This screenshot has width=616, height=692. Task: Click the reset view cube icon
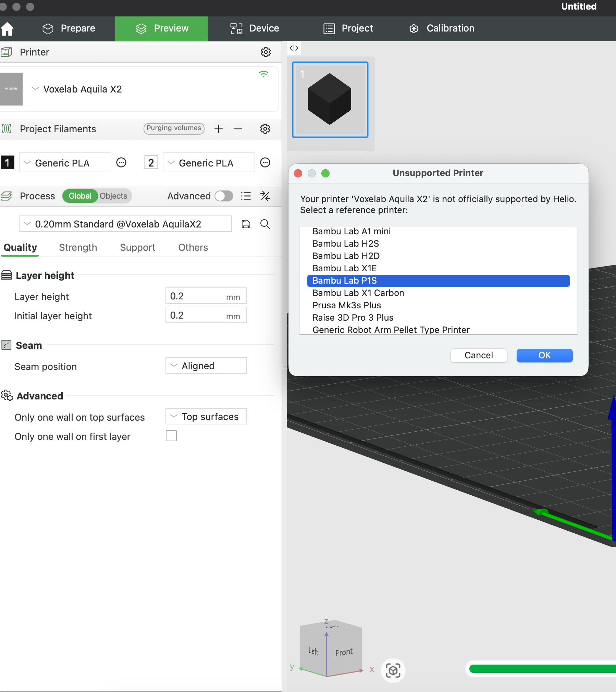tap(393, 670)
